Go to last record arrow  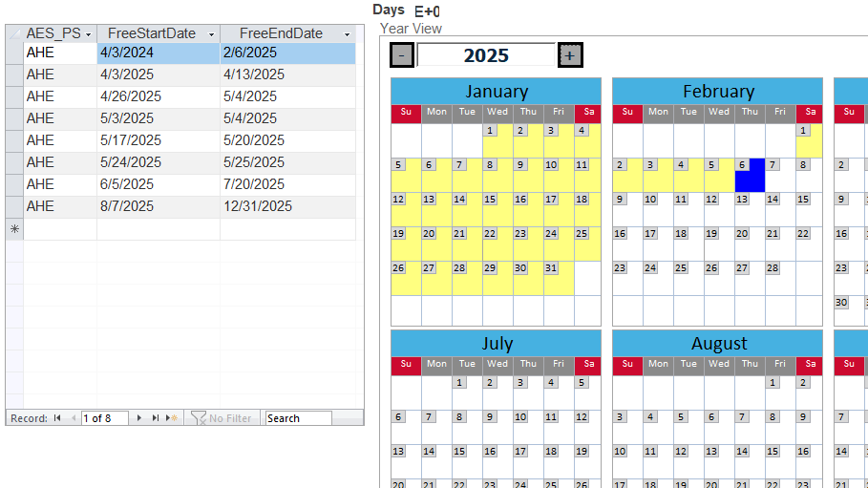pos(156,418)
